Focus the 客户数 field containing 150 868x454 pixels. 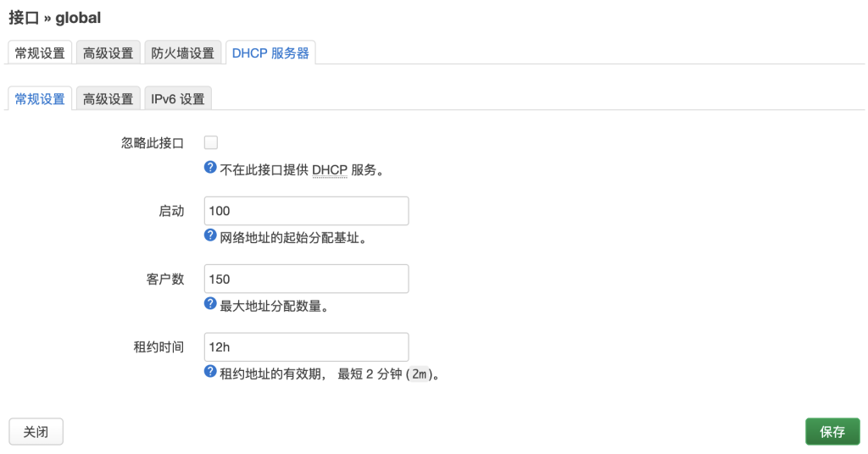point(306,279)
